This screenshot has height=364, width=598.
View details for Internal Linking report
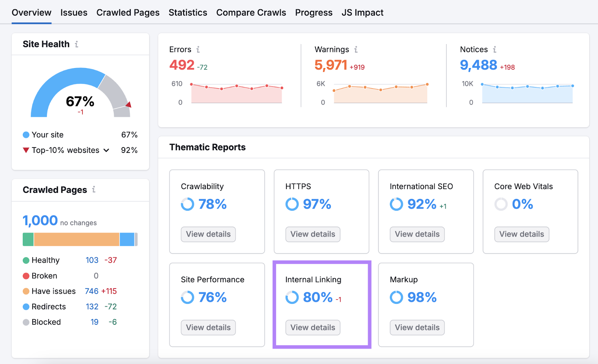tap(313, 327)
